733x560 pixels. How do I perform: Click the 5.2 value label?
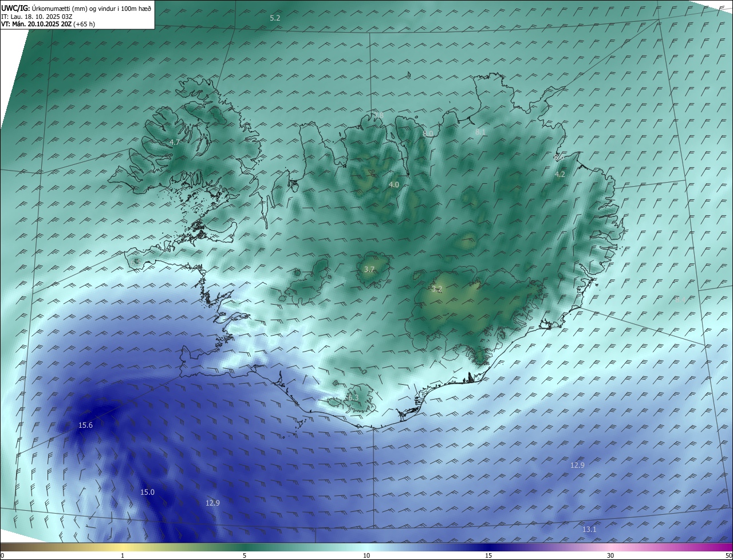click(x=275, y=18)
